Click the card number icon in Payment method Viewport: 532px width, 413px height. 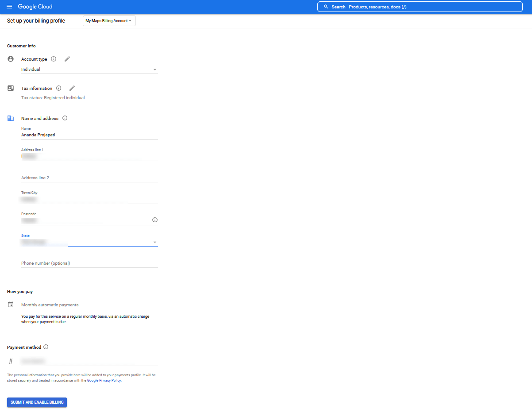pyautogui.click(x=11, y=361)
